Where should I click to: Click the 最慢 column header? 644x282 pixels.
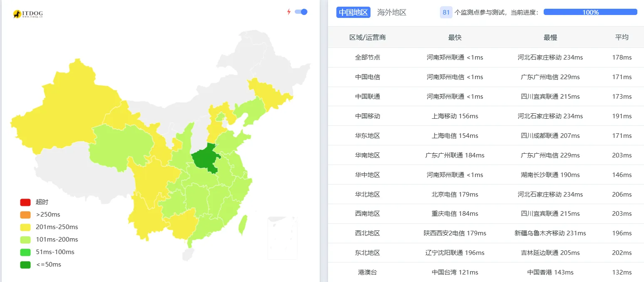click(x=550, y=37)
